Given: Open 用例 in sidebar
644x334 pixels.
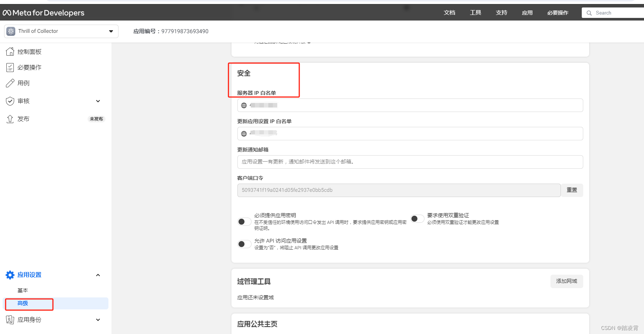Looking at the screenshot, I should click(x=23, y=83).
